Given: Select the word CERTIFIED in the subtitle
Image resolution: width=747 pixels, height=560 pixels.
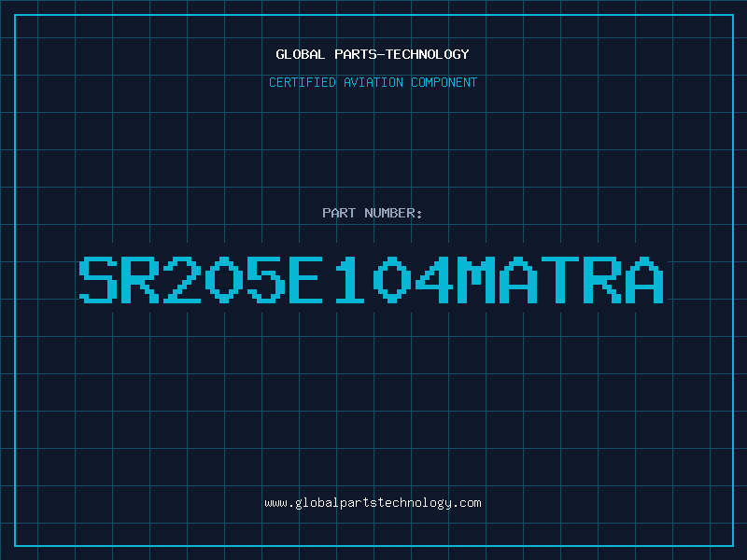Looking at the screenshot, I should (x=303, y=82).
